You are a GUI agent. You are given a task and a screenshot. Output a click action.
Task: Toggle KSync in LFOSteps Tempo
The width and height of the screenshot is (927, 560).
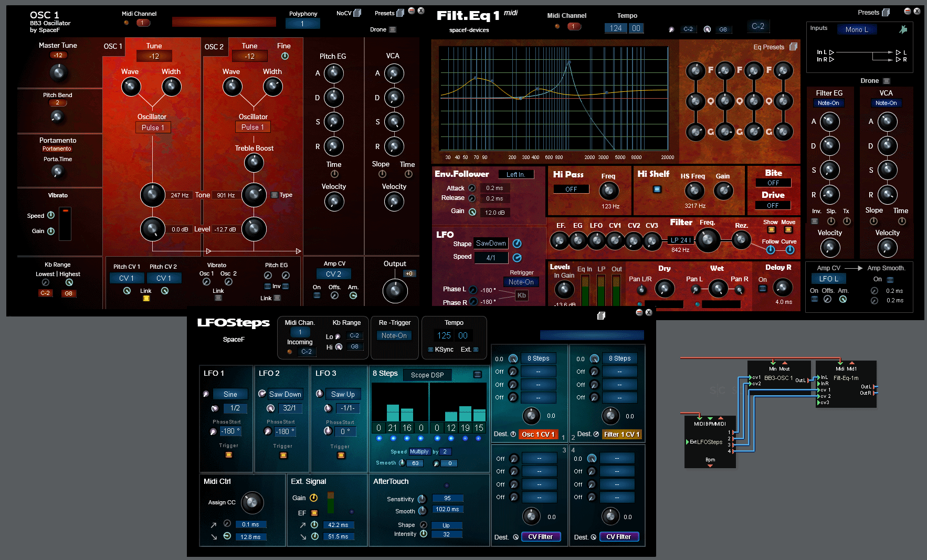coord(430,350)
